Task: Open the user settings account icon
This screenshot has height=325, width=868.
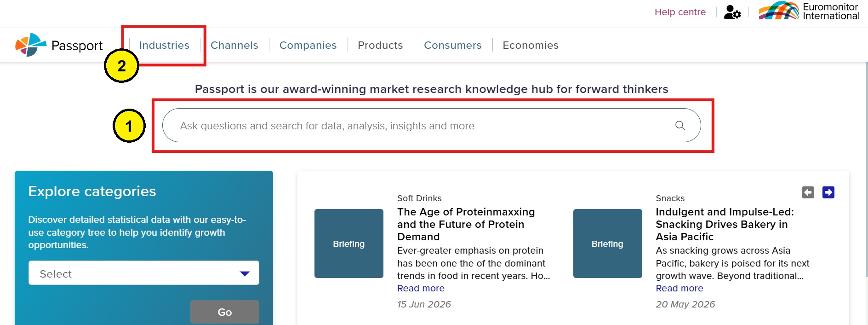Action: tap(732, 12)
